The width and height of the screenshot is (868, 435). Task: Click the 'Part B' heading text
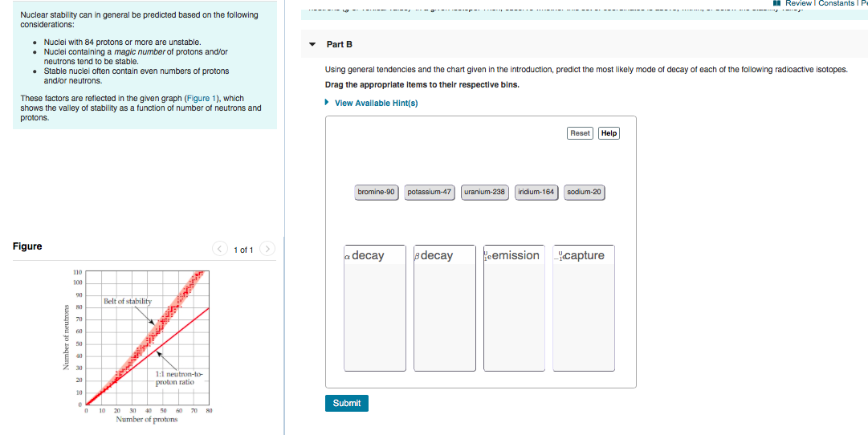point(340,44)
